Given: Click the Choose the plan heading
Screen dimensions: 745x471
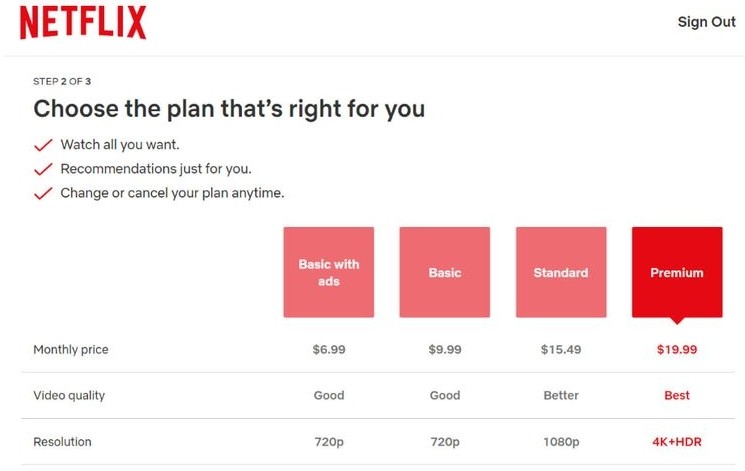Looking at the screenshot, I should 229,109.
